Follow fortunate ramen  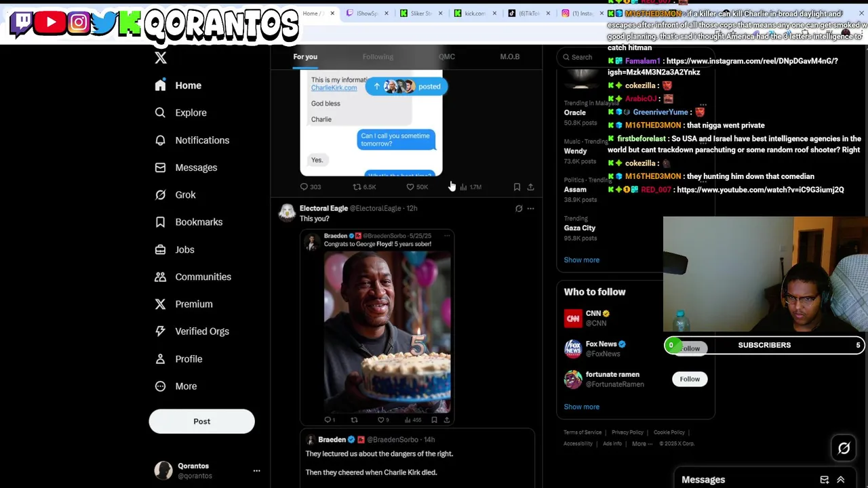click(x=690, y=379)
